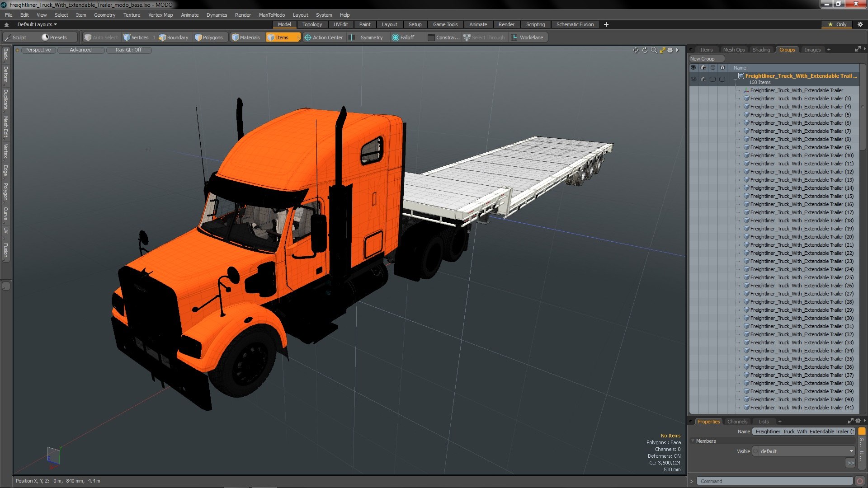Expand the Groups panel to full size

858,49
